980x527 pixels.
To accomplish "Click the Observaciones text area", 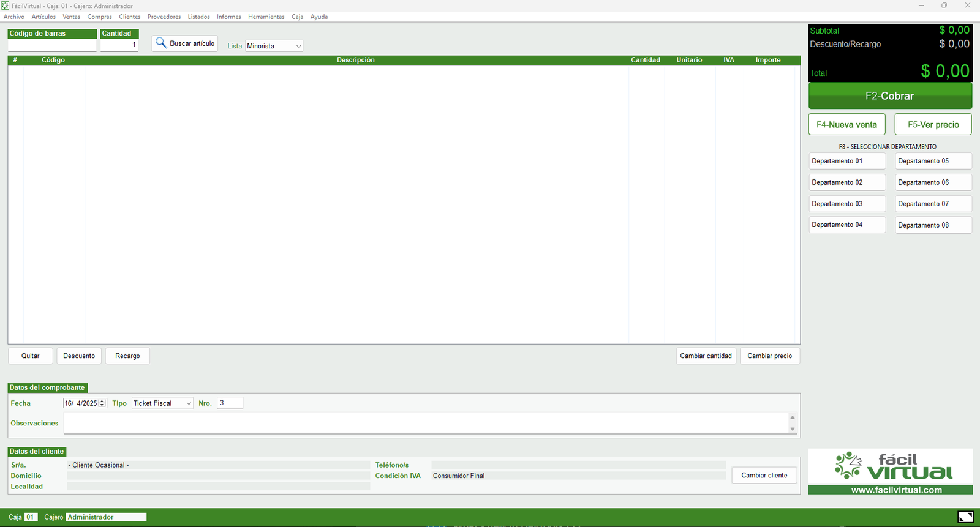I will pyautogui.click(x=426, y=423).
